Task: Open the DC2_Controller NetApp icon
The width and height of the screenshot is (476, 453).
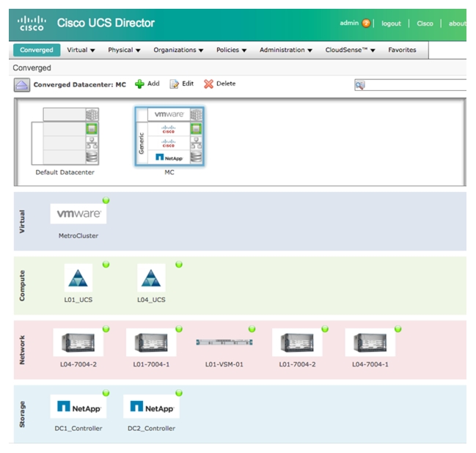Action: click(x=151, y=407)
